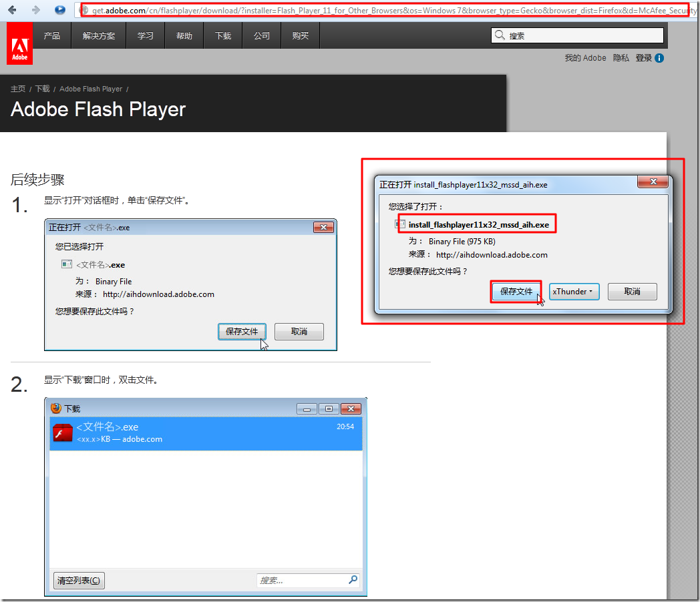Click the 我的 Adobe link
700x602 pixels.
[585, 58]
